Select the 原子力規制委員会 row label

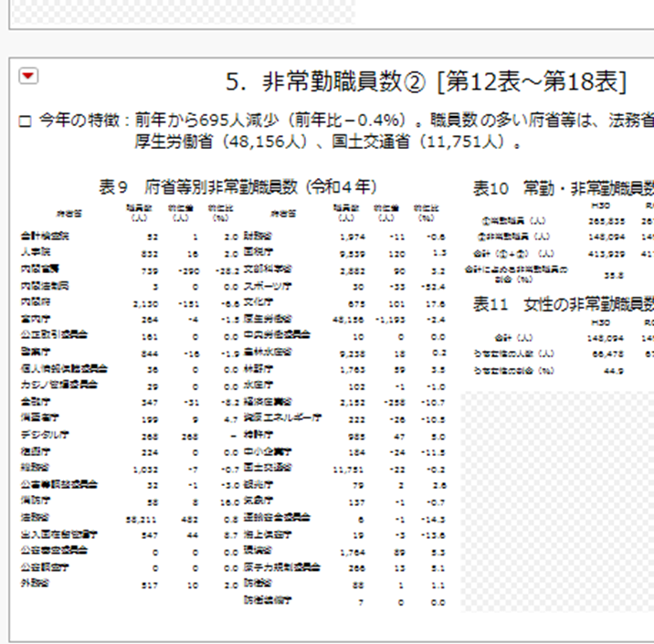click(x=282, y=567)
